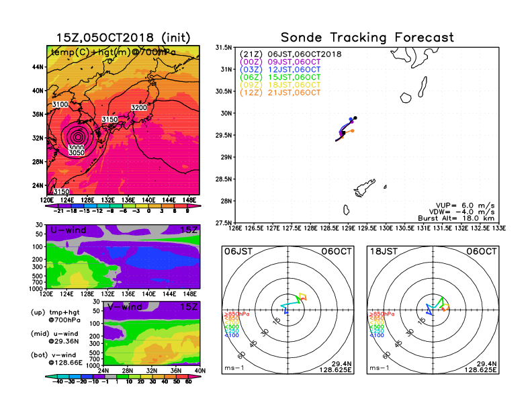The image size is (532, 411).
Task: Click legend entry '(00Z) 09JST,06OCT'
Action: click(280, 62)
